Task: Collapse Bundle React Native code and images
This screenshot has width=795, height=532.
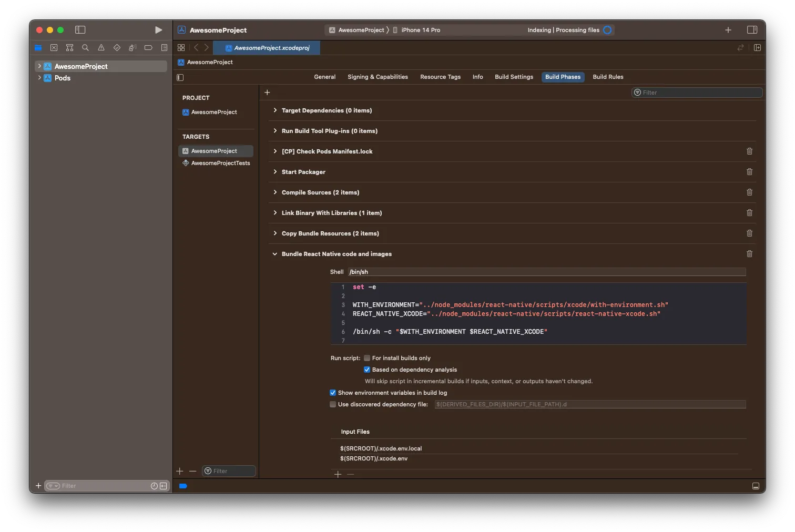Action: pos(275,254)
